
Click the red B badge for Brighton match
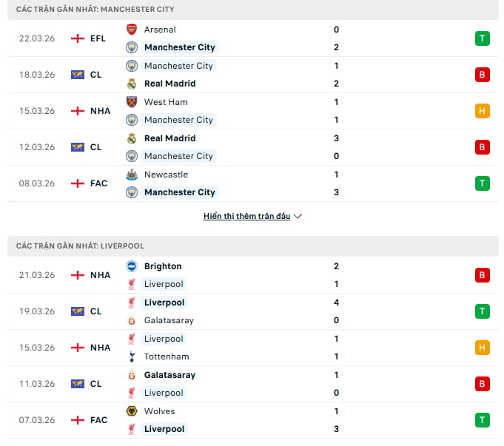(x=483, y=275)
